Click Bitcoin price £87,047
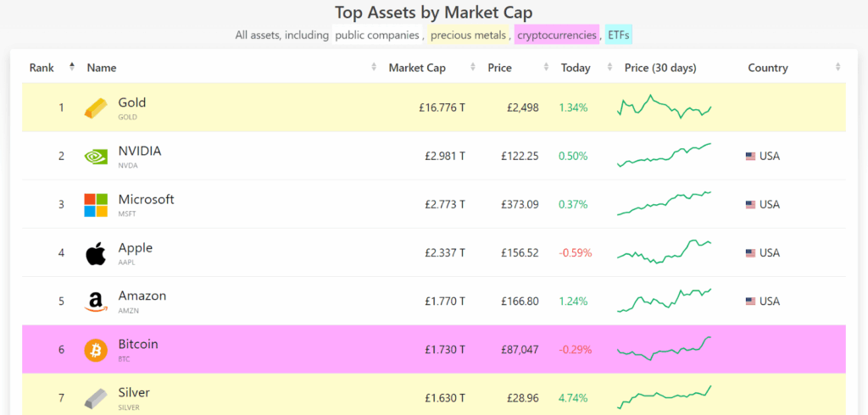Viewport: 868px width, 415px height. click(x=520, y=351)
